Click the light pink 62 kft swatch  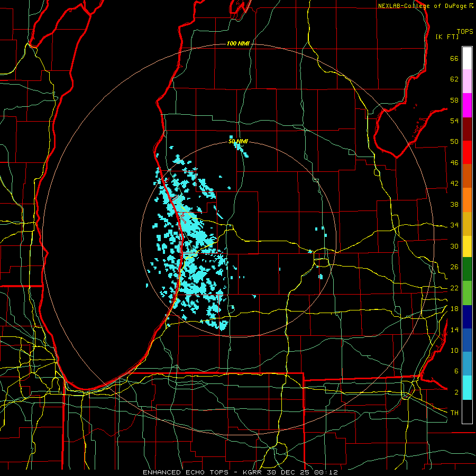tap(467, 81)
